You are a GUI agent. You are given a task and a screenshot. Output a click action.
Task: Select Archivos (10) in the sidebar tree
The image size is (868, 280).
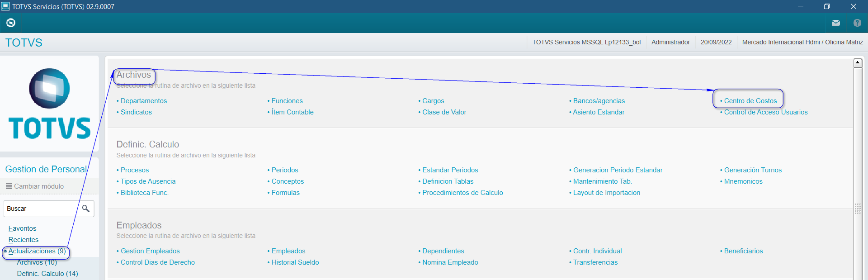(x=37, y=262)
